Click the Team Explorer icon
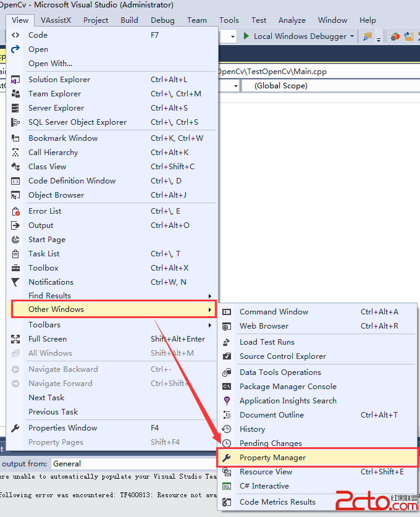420x517 pixels. [x=15, y=94]
